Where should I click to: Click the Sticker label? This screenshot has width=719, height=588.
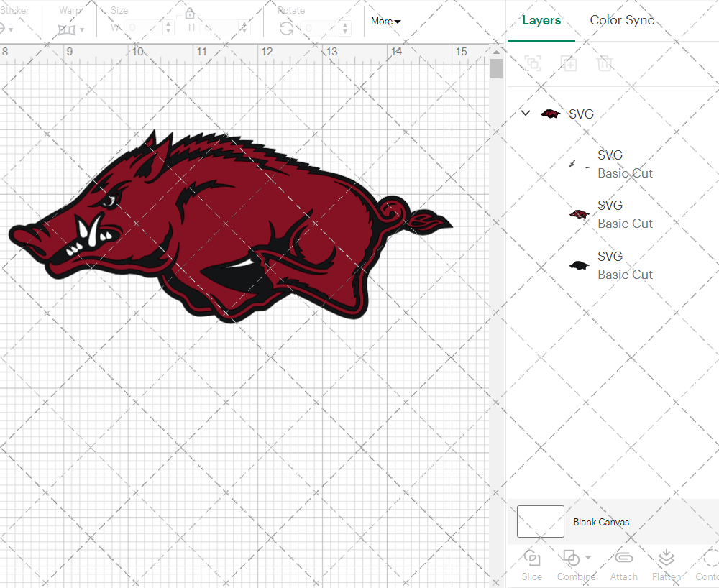tap(15, 10)
